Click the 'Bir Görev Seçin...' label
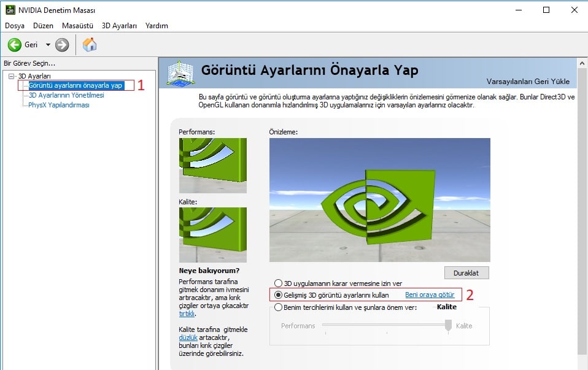The width and height of the screenshot is (588, 370). (x=29, y=63)
